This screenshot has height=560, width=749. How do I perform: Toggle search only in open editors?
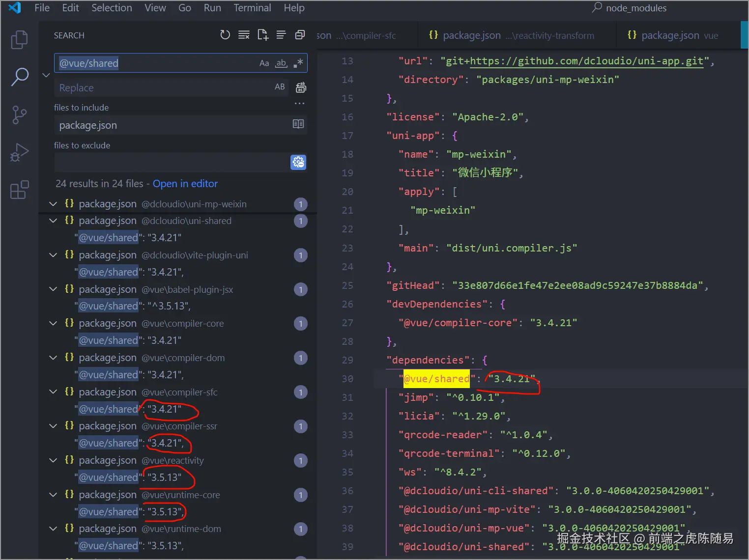pos(298,124)
